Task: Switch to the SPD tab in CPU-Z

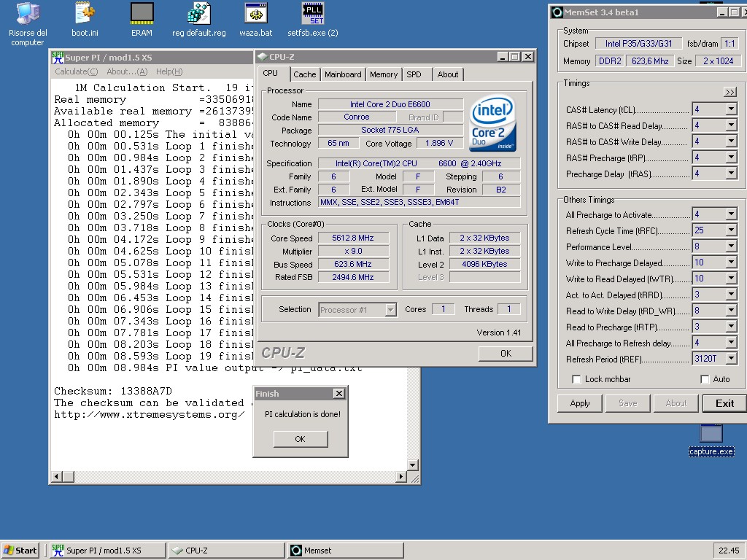Action: tap(414, 74)
